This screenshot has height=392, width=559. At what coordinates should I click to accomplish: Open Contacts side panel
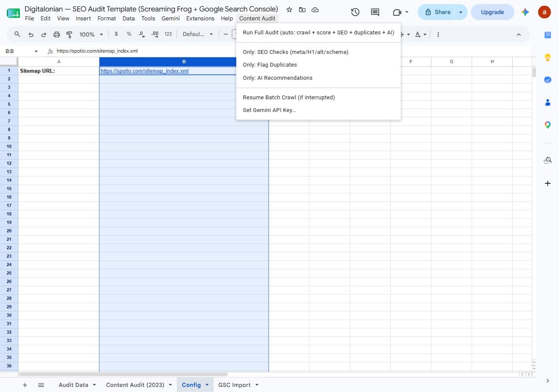pos(548,102)
